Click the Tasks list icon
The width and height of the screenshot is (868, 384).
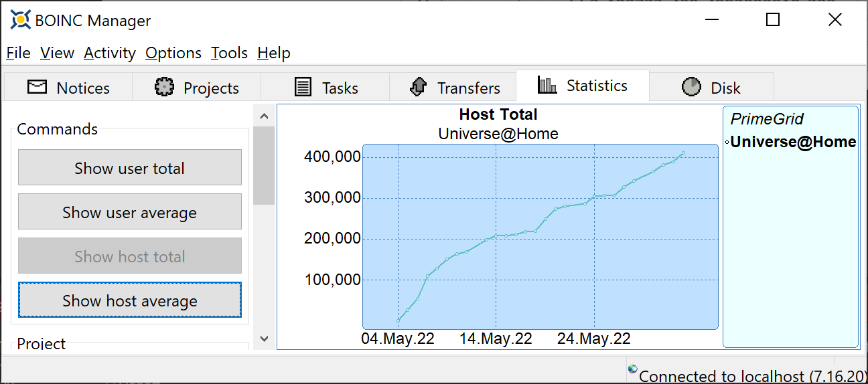303,88
